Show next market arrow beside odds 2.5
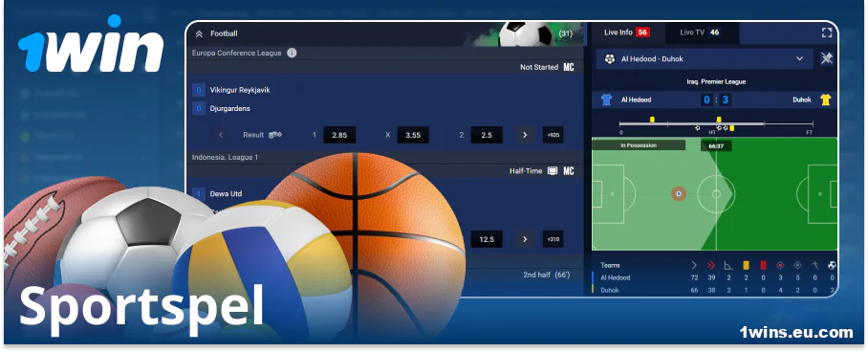 [525, 135]
